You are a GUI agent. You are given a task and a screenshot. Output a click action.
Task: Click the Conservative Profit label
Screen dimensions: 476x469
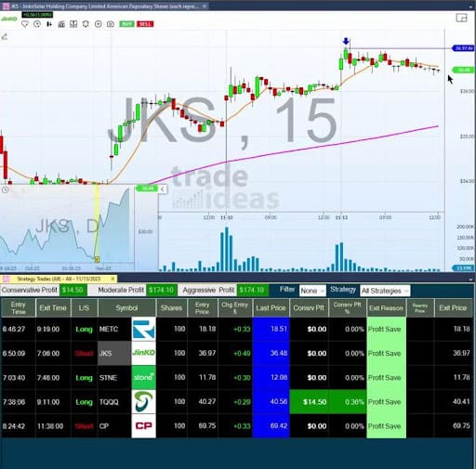point(30,290)
